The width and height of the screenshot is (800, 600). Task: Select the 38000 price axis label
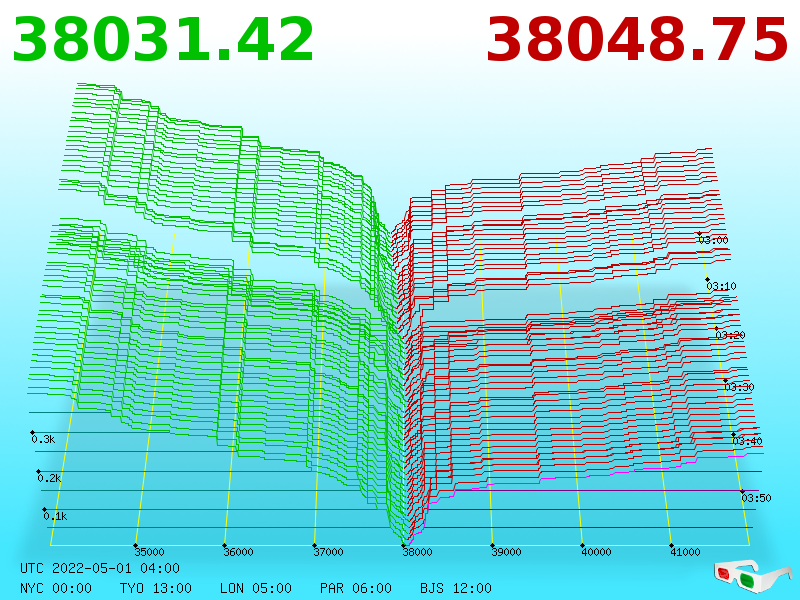pyautogui.click(x=417, y=552)
